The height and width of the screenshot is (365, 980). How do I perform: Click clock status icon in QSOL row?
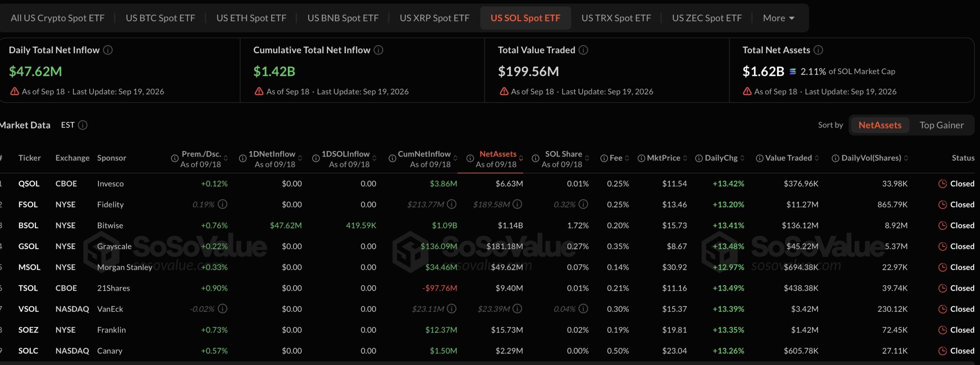[x=942, y=184]
